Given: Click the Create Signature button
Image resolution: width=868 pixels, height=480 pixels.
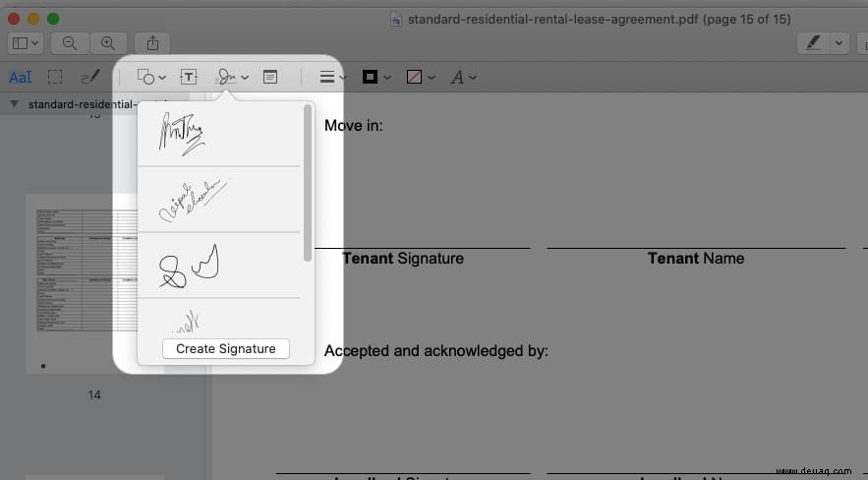Looking at the screenshot, I should pos(226,349).
